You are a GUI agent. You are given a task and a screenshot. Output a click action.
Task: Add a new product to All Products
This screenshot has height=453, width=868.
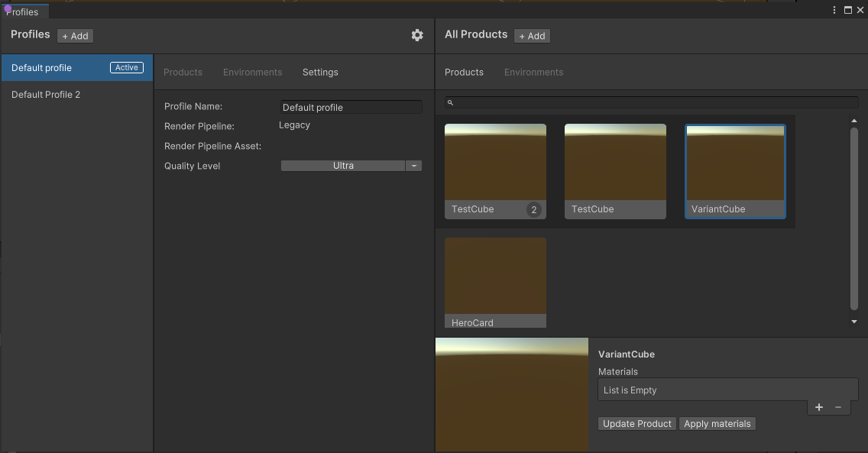(x=532, y=36)
